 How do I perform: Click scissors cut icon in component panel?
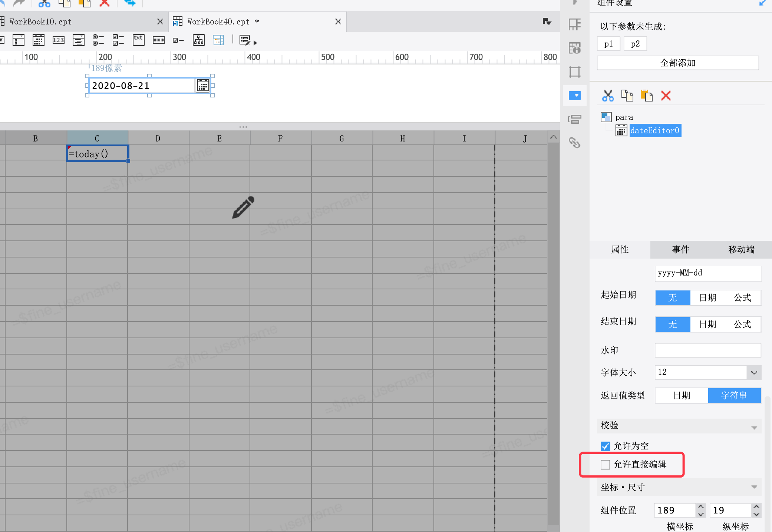pos(608,96)
